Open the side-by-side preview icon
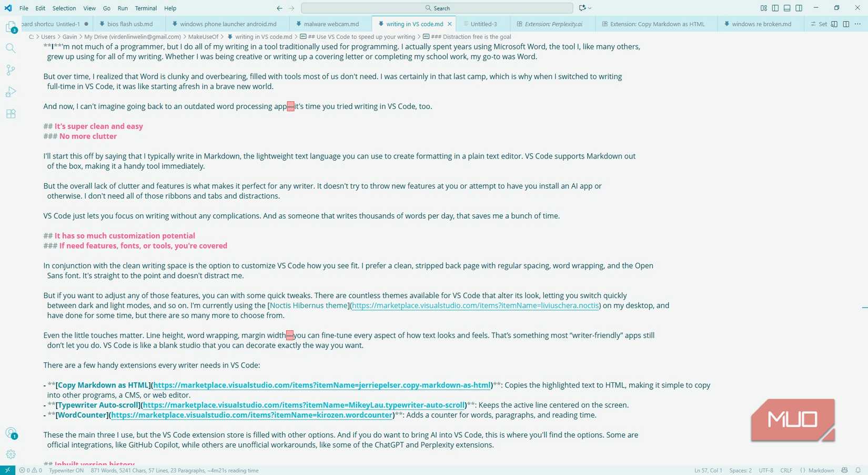This screenshot has height=475, width=868. [834, 24]
